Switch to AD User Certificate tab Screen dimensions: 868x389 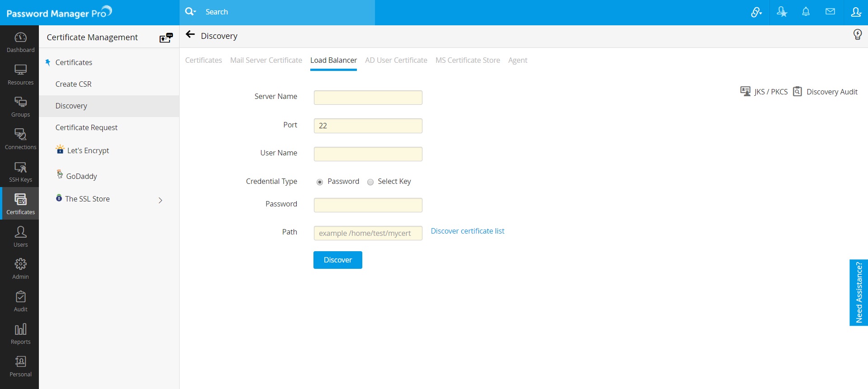click(396, 60)
